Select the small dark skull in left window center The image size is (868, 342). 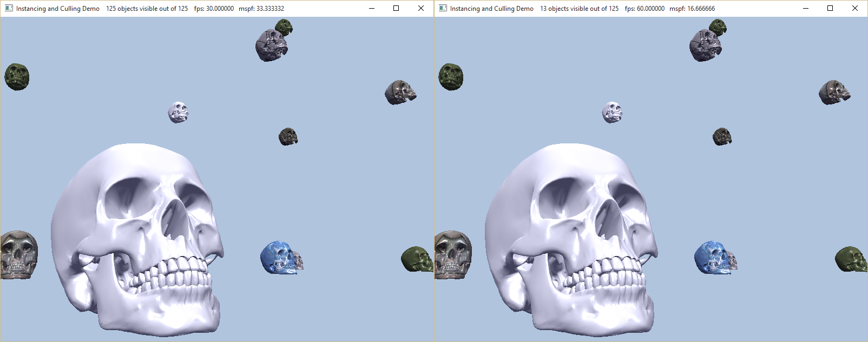[288, 136]
